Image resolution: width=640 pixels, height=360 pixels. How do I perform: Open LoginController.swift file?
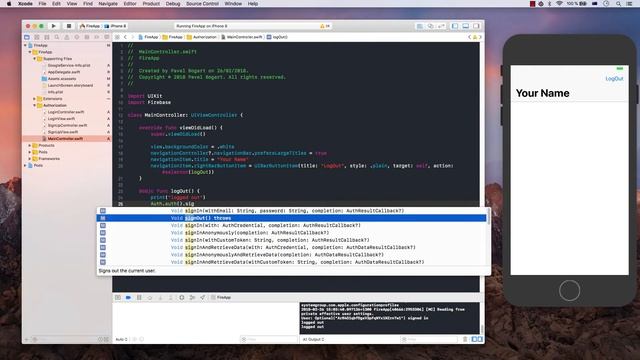(x=66, y=112)
